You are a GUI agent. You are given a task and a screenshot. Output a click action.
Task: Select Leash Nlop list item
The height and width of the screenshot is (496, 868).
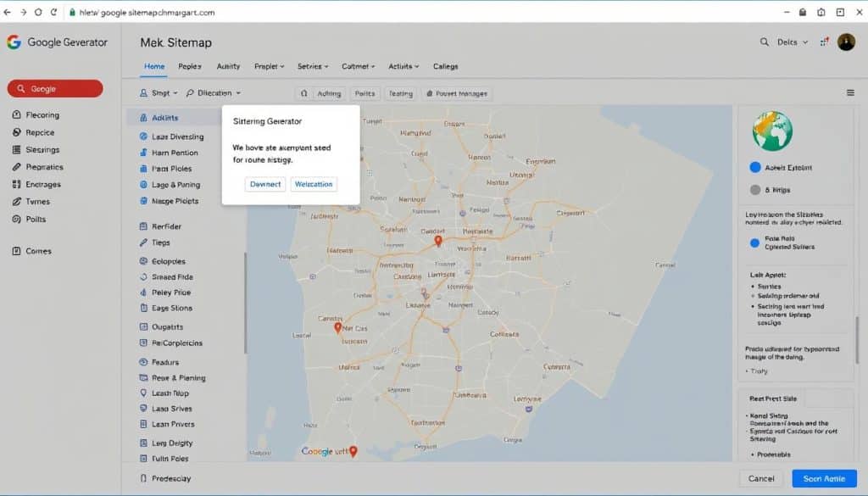click(164, 393)
